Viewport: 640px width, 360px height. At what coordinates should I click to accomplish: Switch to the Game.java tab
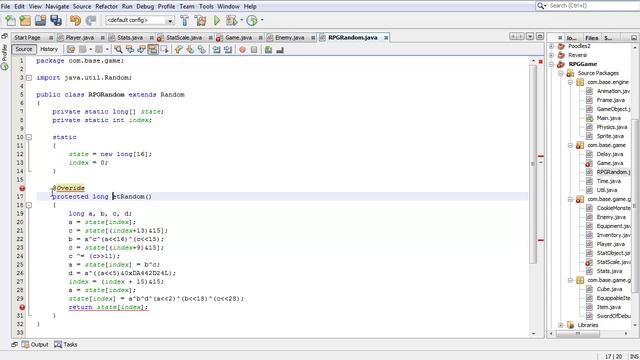(x=238, y=38)
